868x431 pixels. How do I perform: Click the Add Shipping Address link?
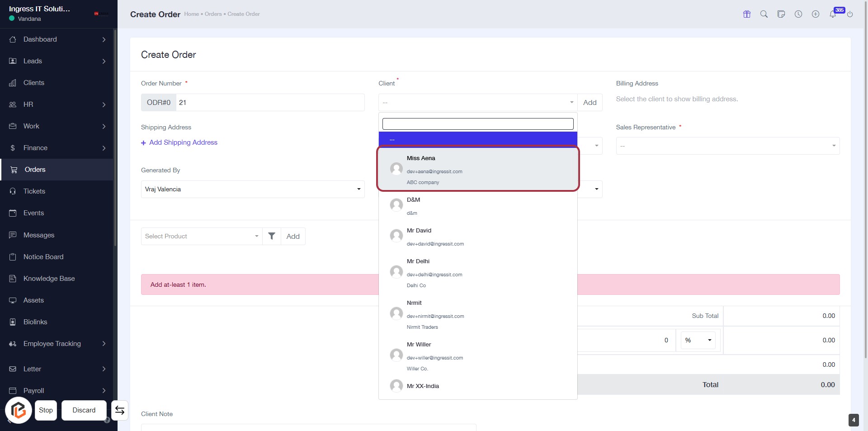pyautogui.click(x=183, y=142)
